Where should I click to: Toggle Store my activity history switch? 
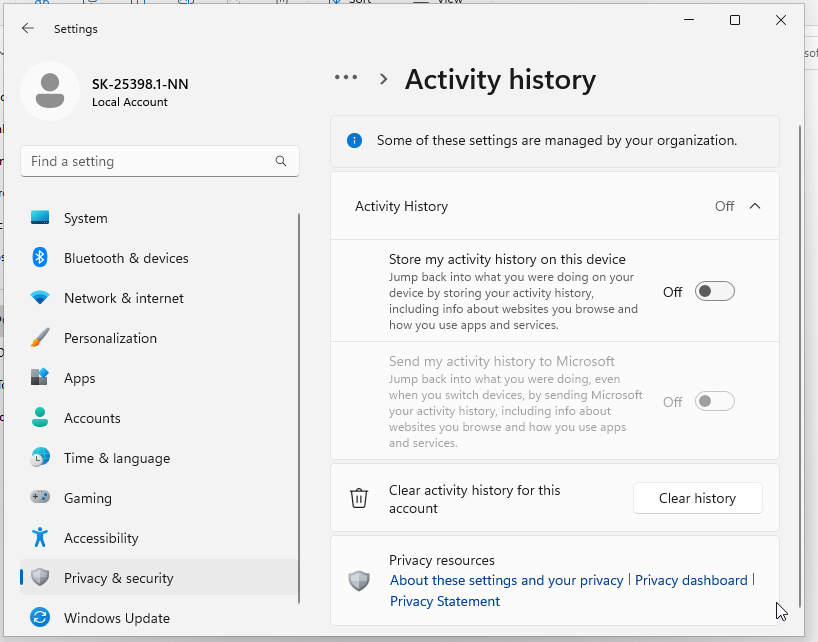coord(715,291)
